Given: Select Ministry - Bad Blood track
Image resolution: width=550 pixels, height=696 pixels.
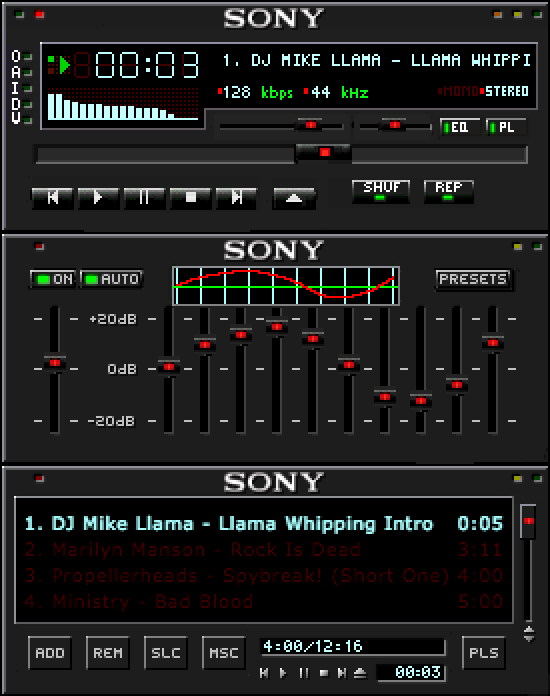Looking at the screenshot, I should (264, 601).
